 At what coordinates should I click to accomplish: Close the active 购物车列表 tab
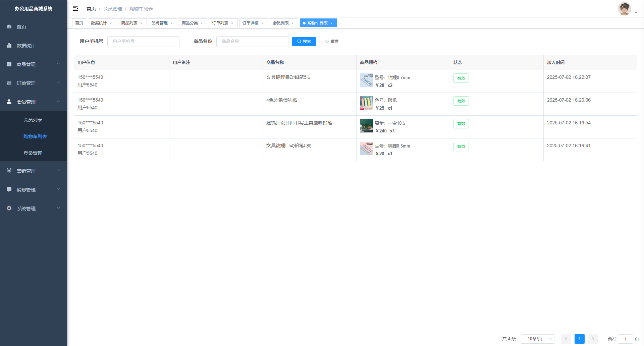tap(331, 23)
